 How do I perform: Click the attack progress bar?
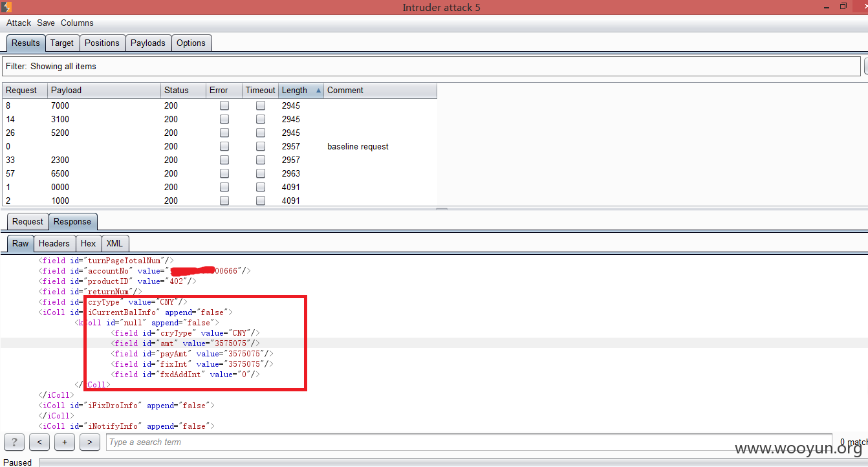453,462
